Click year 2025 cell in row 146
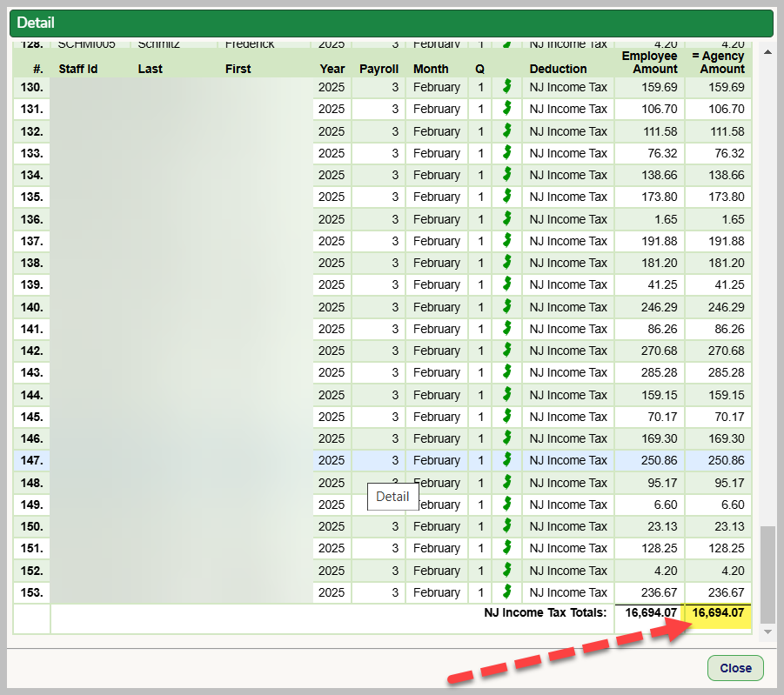784x695 pixels. (332, 438)
